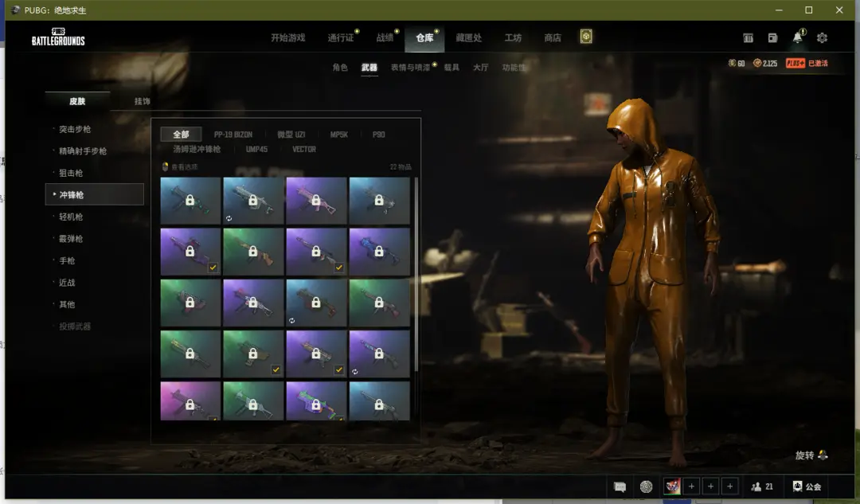The height and width of the screenshot is (504, 860).
Task: Switch to the 挂饰 tab
Action: [142, 101]
